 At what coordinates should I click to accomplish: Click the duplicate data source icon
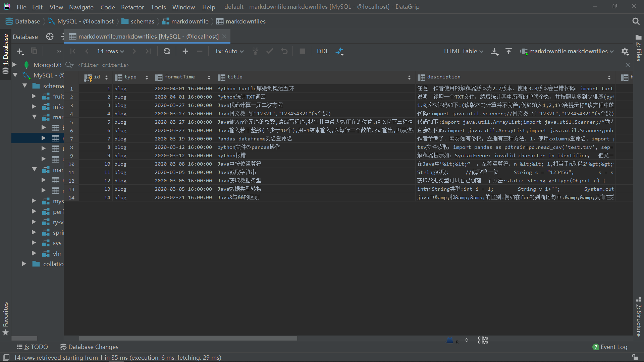[34, 51]
